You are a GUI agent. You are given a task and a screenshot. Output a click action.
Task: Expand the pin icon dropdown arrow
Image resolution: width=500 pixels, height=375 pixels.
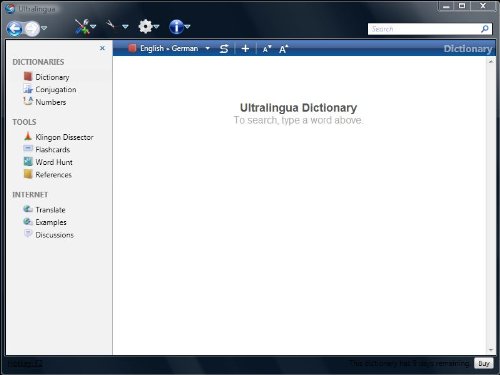tap(125, 26)
